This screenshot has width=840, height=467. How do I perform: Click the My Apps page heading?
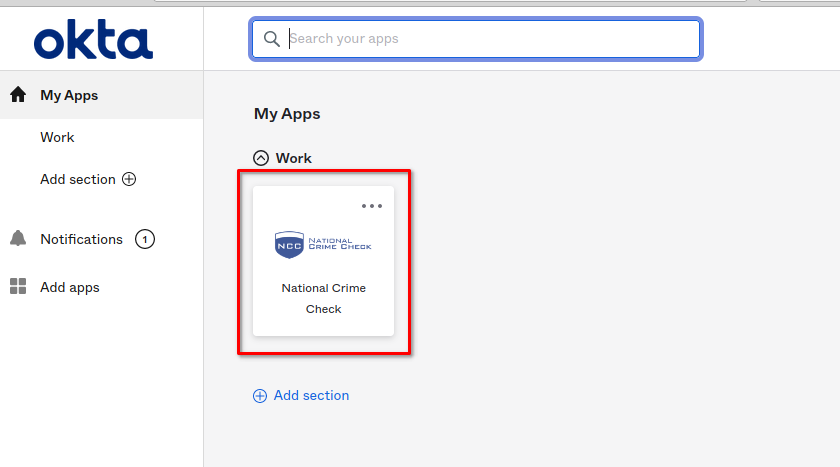(x=287, y=114)
